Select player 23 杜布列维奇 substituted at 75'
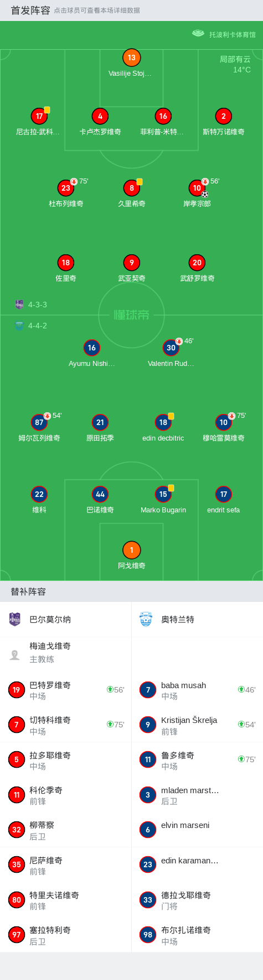The height and width of the screenshot is (980, 263). click(x=66, y=193)
